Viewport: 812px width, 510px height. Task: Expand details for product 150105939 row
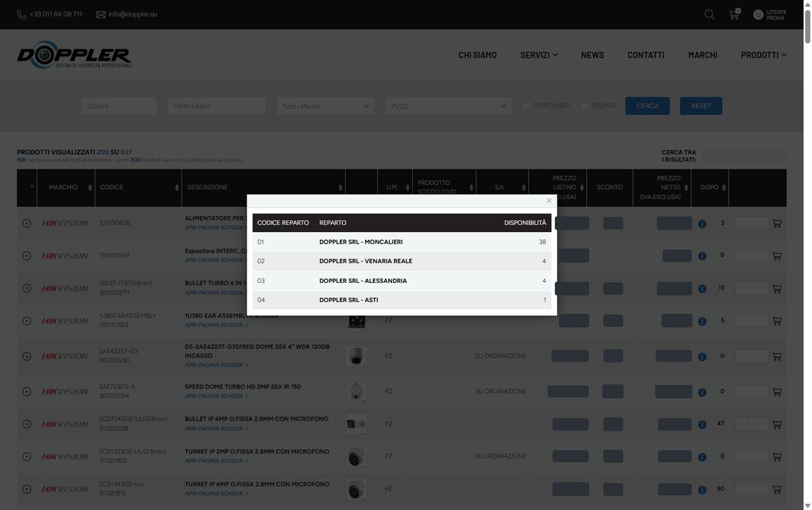tap(27, 256)
